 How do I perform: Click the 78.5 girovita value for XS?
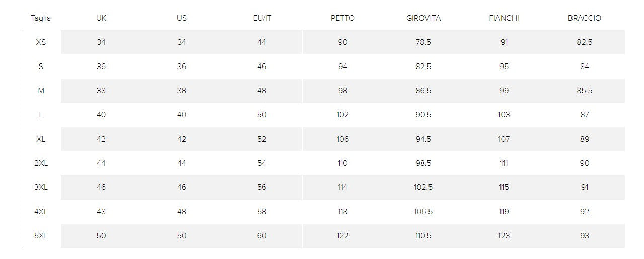tap(423, 42)
